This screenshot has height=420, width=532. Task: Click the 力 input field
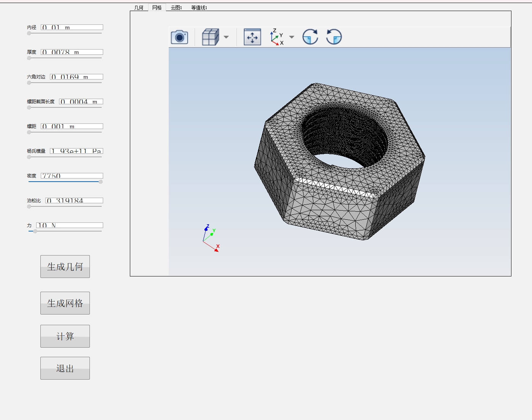click(70, 225)
